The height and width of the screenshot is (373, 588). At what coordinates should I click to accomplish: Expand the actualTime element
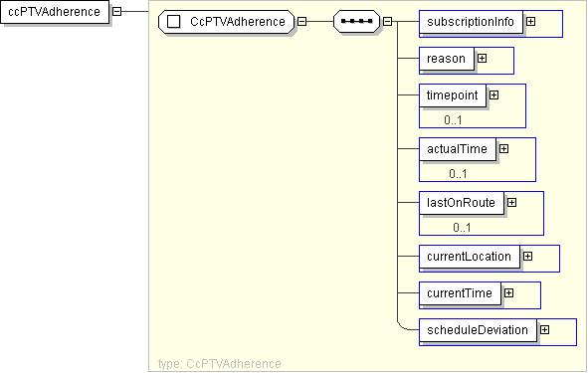(503, 149)
